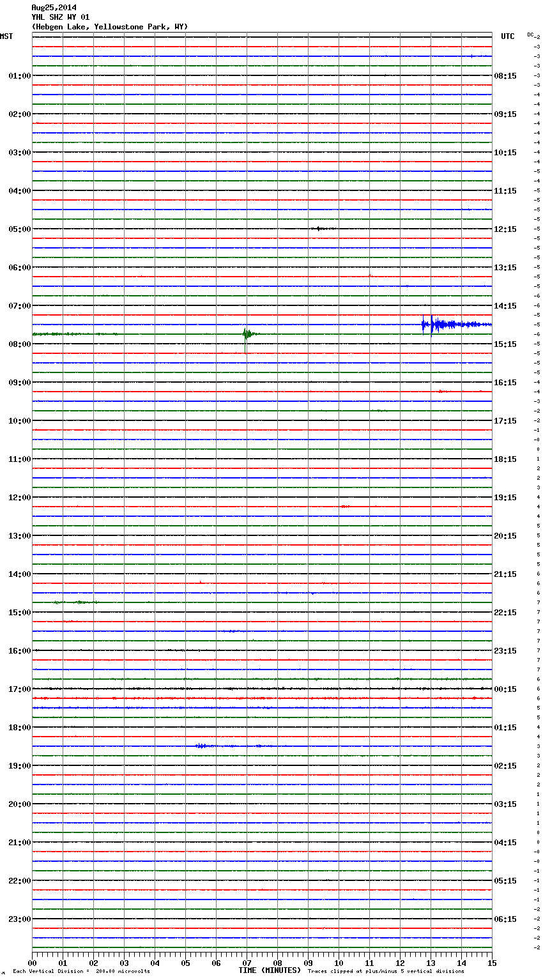Click the 07:00 MST time label
Screen dimensions: 543x980
19,306
